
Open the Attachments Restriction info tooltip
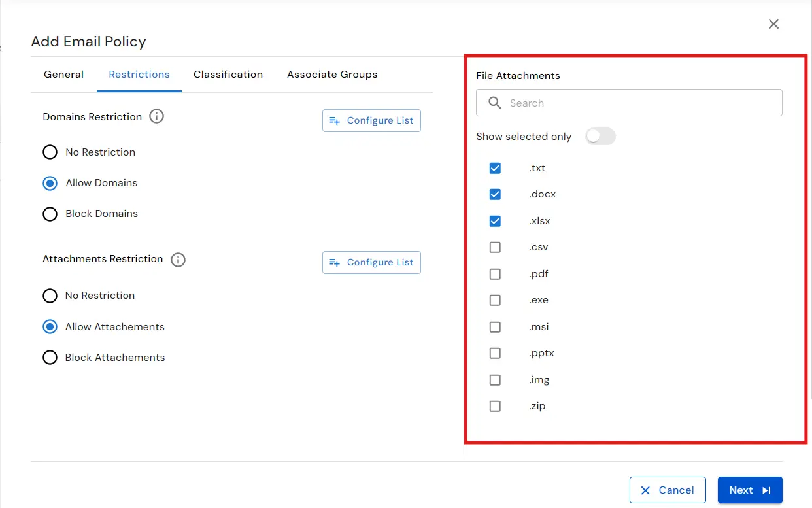(x=178, y=259)
